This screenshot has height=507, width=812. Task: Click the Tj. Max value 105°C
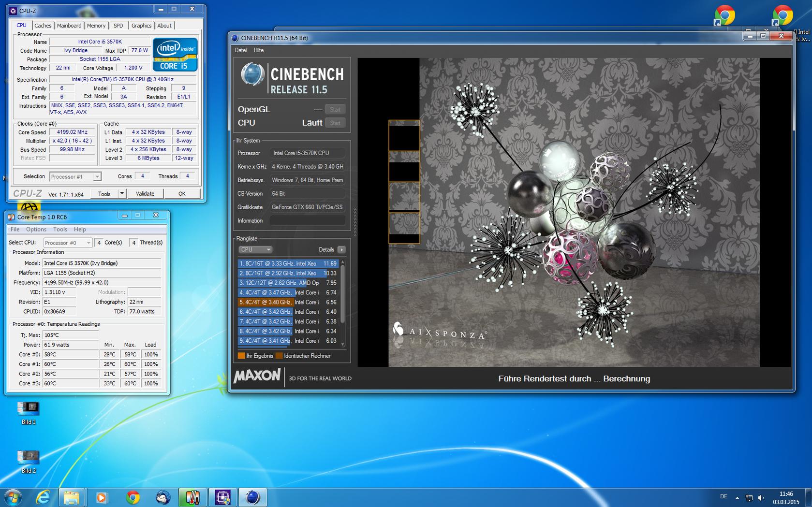click(x=71, y=335)
